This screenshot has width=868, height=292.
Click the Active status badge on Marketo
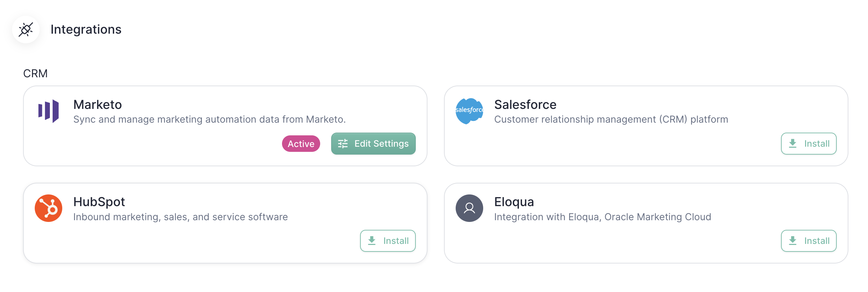pyautogui.click(x=301, y=144)
